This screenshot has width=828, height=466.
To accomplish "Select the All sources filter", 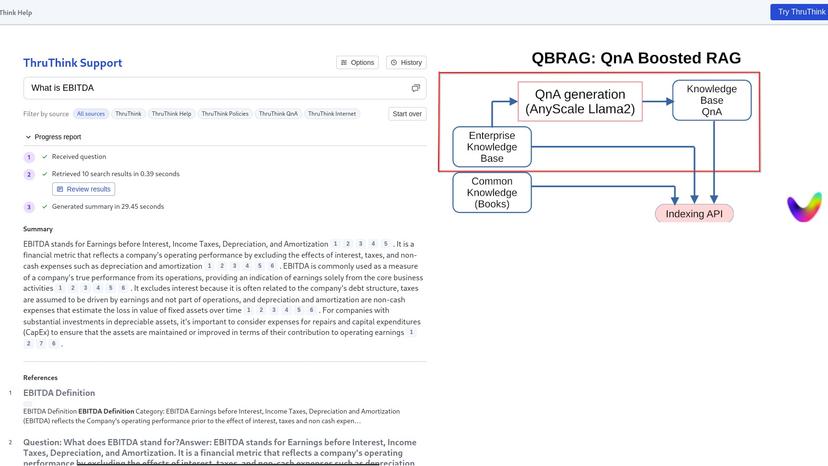I will click(91, 114).
